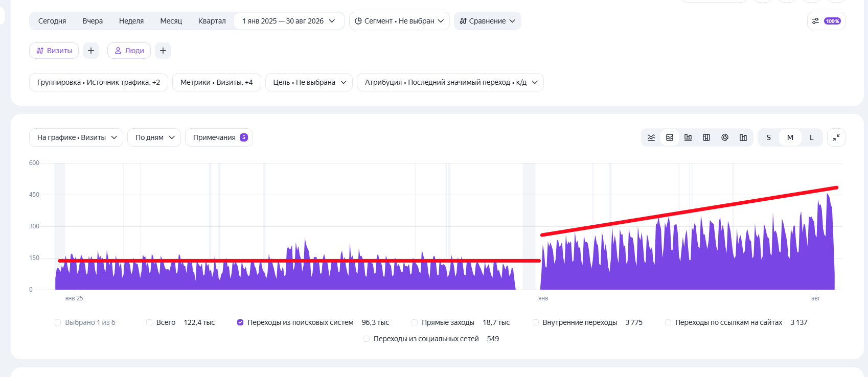
Task: Open the На графике • Визиты dropdown
Action: (76, 137)
